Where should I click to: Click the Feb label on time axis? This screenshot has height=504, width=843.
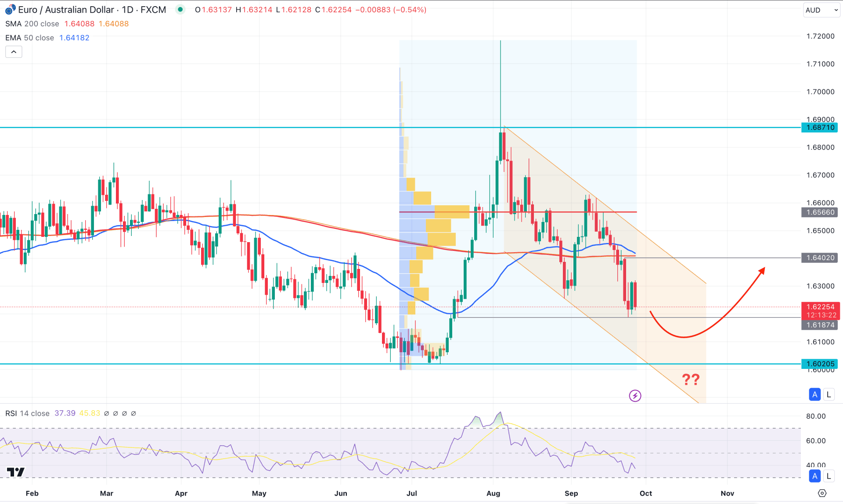pos(32,493)
